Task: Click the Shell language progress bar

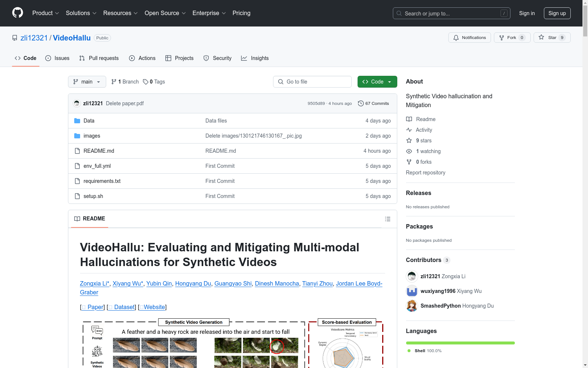Action: pyautogui.click(x=460, y=343)
